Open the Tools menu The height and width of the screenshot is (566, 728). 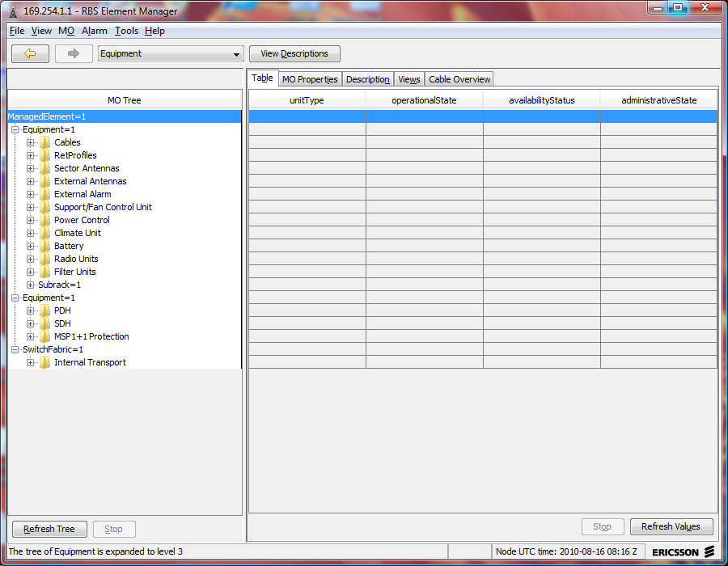coord(126,31)
